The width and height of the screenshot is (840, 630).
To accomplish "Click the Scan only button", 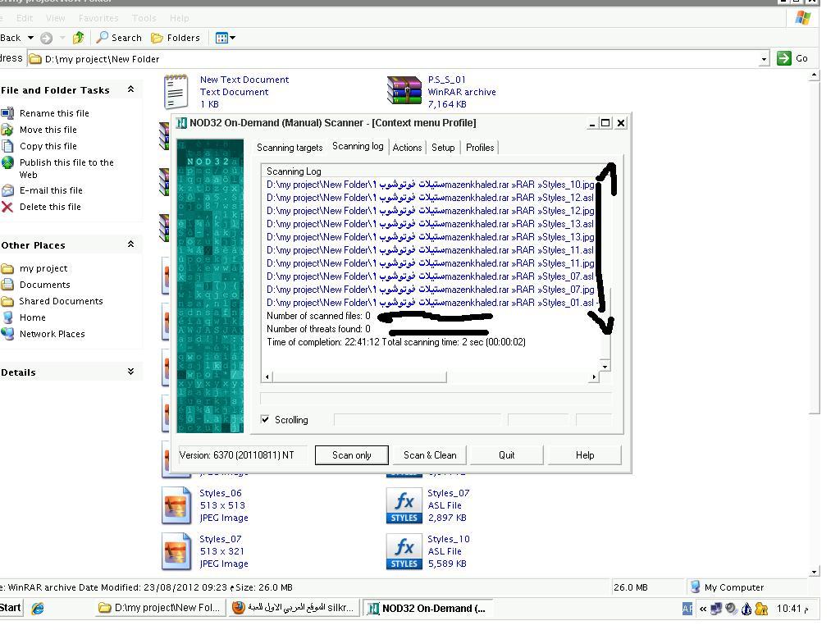I will pos(351,454).
